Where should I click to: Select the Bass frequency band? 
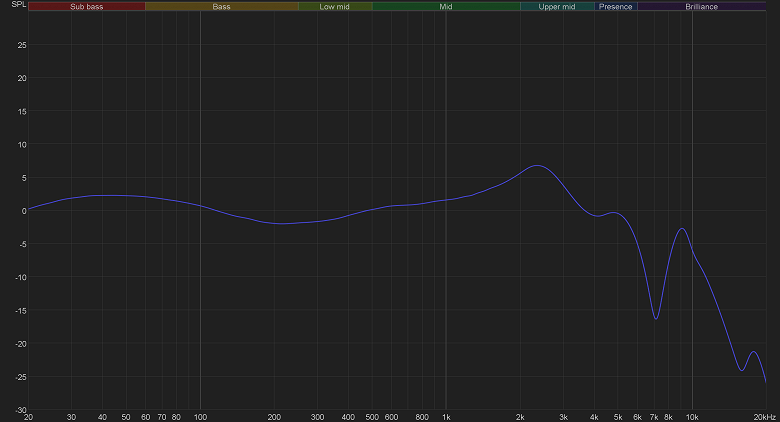(221, 6)
